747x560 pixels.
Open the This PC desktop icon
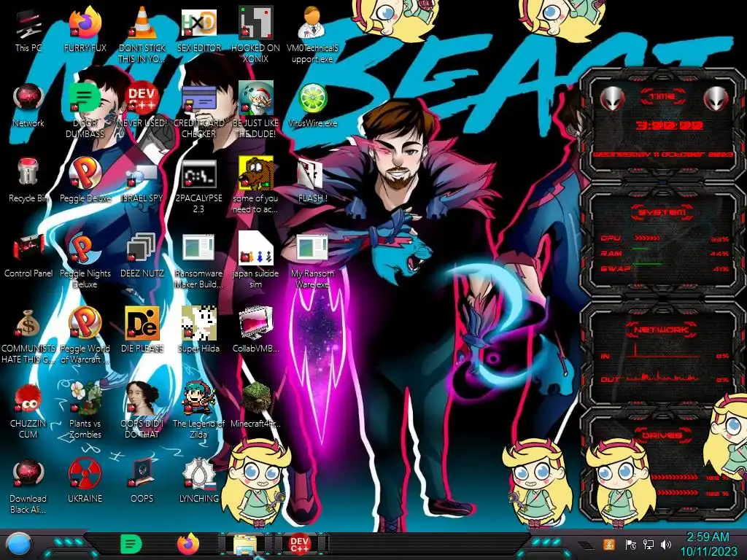coord(28,24)
